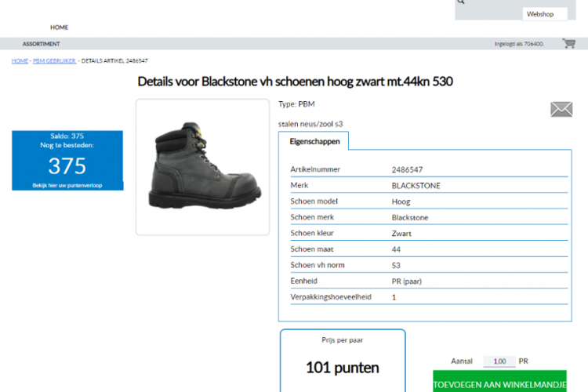
Task: Click the Schoen kleur value Zwart
Action: (401, 234)
